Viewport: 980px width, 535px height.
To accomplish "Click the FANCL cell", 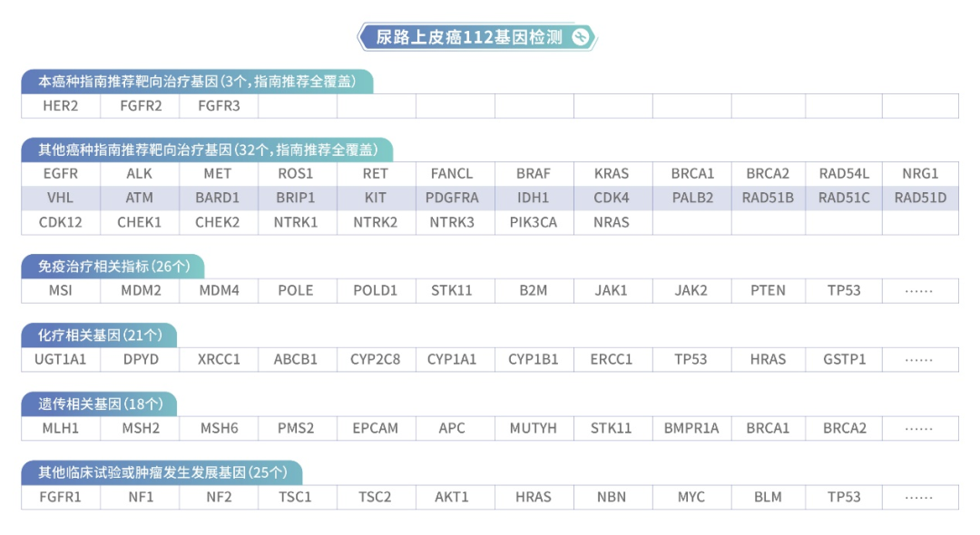I will 456,173.
